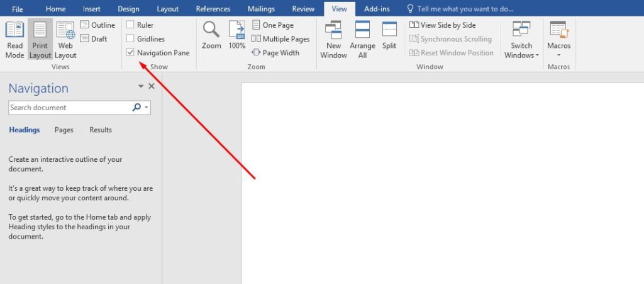Show Headings in Navigation pane

[x=25, y=130]
